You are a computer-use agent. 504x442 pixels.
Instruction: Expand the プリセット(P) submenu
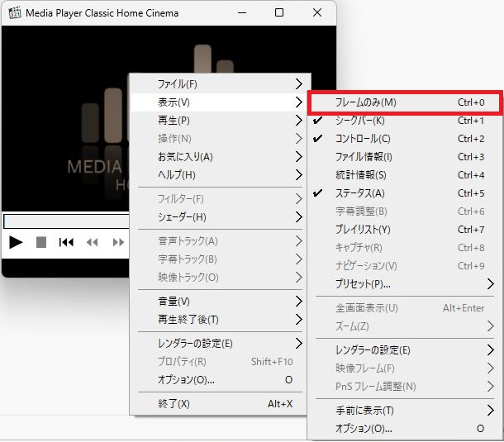click(405, 284)
